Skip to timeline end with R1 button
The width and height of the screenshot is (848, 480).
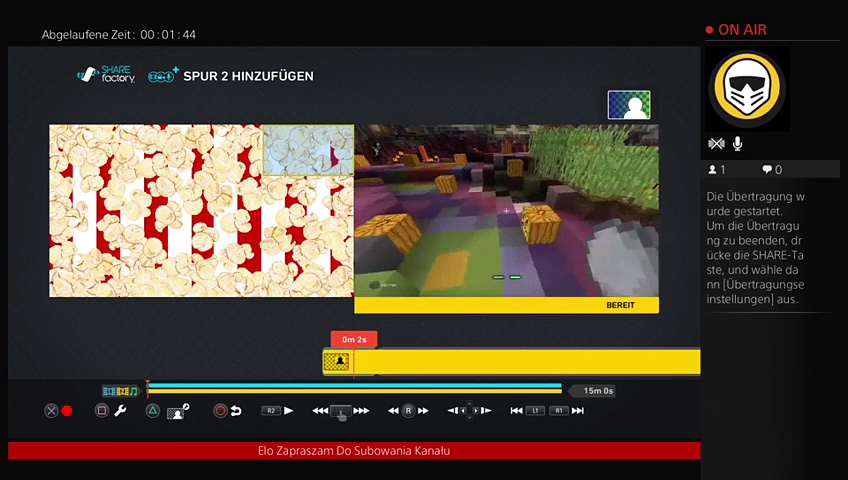tap(560, 411)
